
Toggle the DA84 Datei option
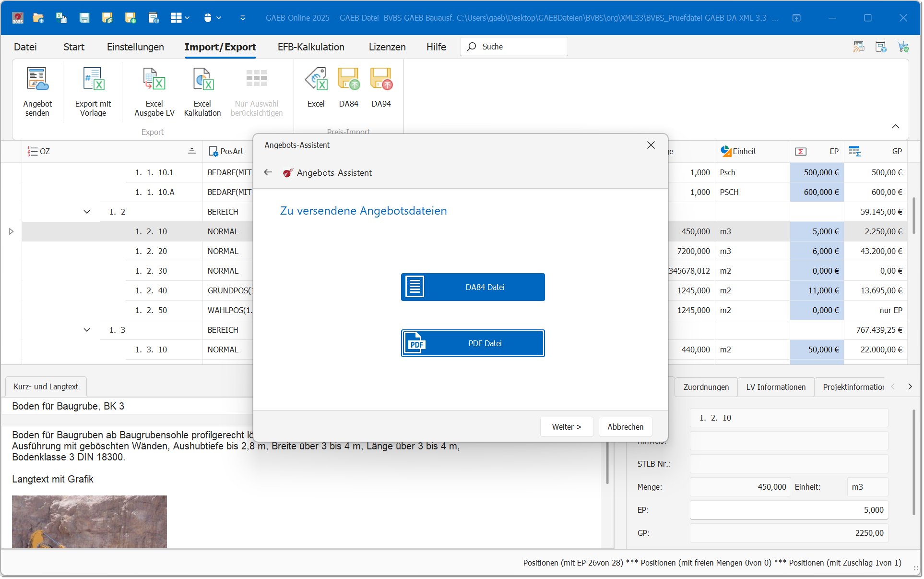473,287
